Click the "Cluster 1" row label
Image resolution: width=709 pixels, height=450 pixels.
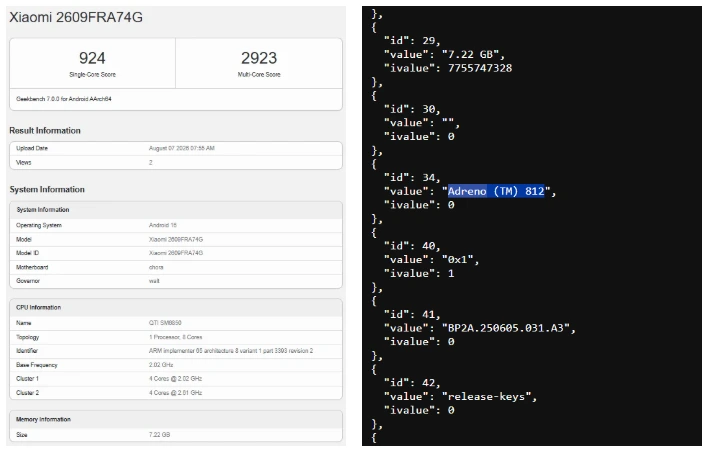coord(28,379)
